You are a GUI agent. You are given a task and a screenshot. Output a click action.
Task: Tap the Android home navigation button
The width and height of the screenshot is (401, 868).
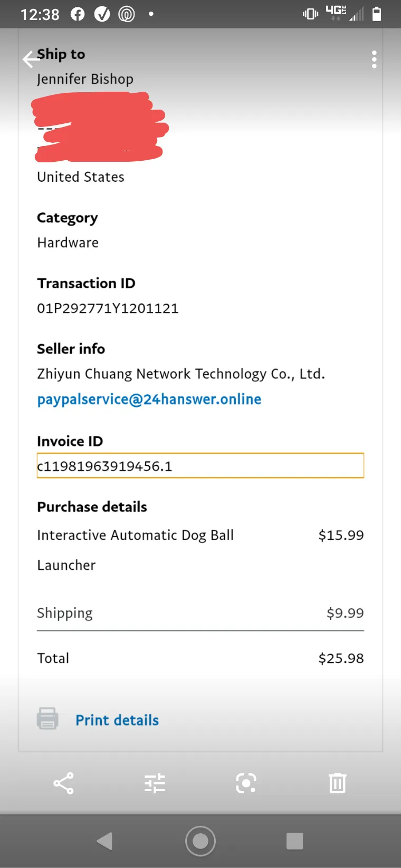[x=200, y=841]
